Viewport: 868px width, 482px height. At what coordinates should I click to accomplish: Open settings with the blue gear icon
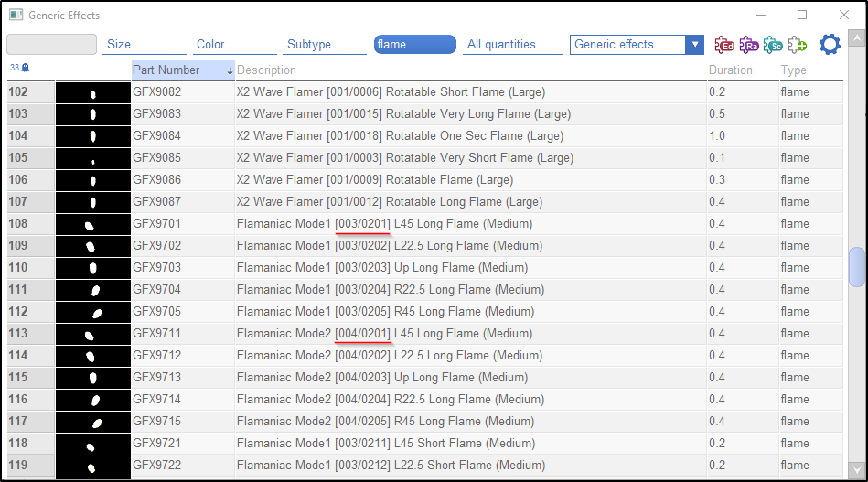830,45
